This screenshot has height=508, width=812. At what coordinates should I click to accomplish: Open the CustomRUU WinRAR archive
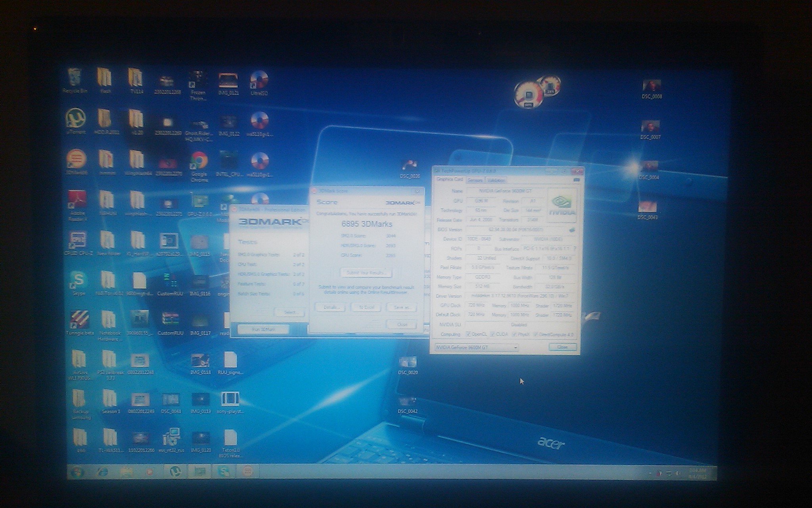click(170, 323)
